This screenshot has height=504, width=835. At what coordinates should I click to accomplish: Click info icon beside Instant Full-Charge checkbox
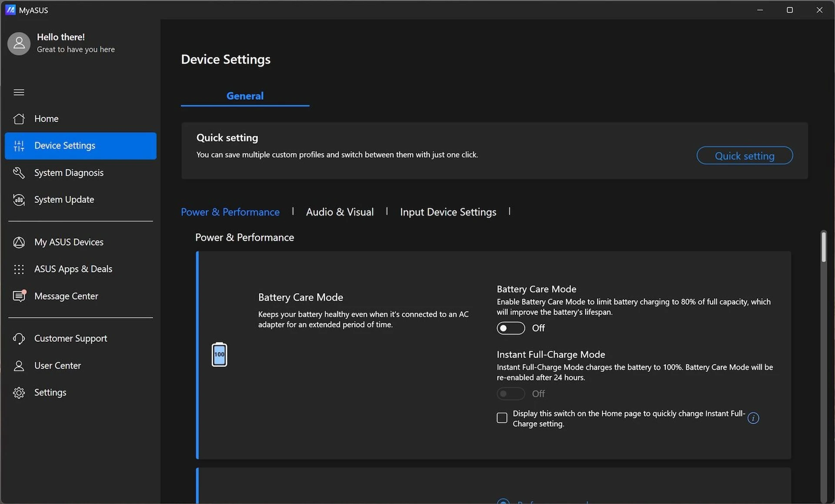(x=753, y=418)
